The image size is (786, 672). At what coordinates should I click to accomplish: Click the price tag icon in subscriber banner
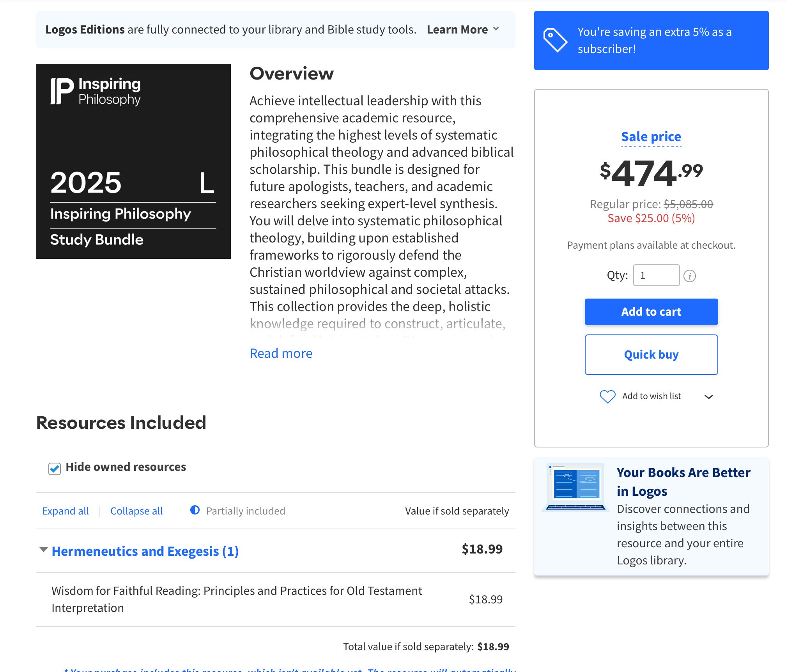[x=555, y=40]
